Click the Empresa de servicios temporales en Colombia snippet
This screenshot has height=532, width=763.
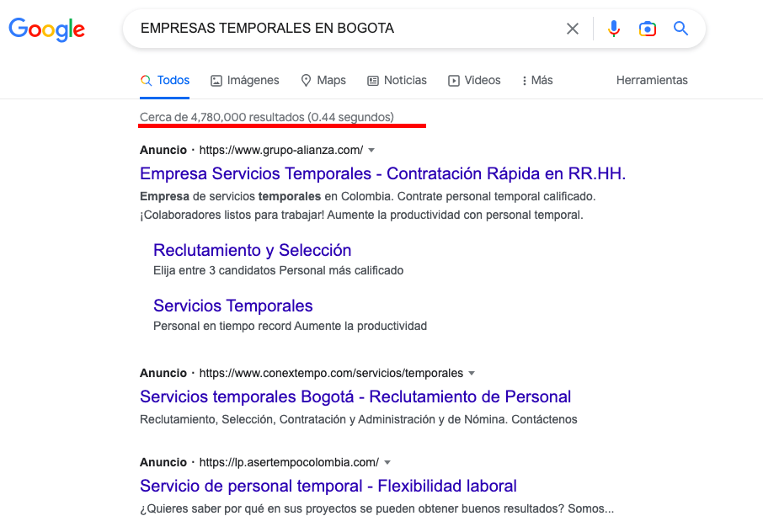[367, 205]
